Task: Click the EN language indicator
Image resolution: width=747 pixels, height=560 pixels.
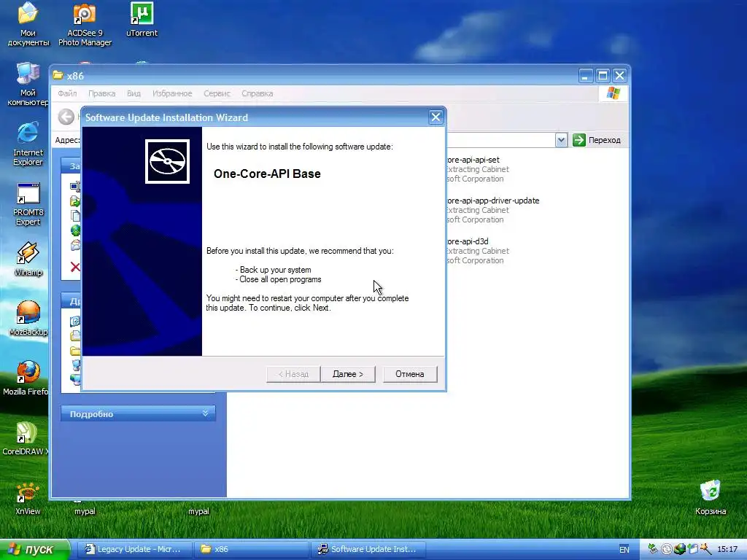Action: click(624, 550)
